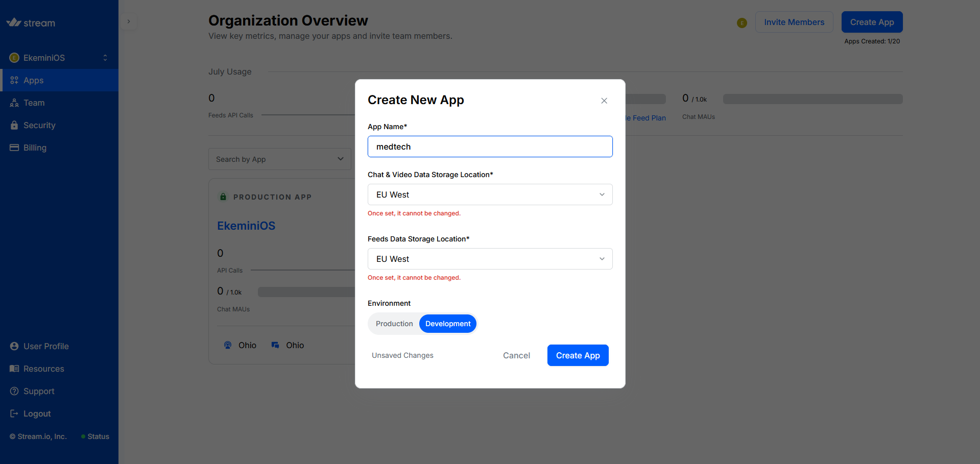The width and height of the screenshot is (980, 464).
Task: Click the Team icon in sidebar
Action: click(14, 103)
